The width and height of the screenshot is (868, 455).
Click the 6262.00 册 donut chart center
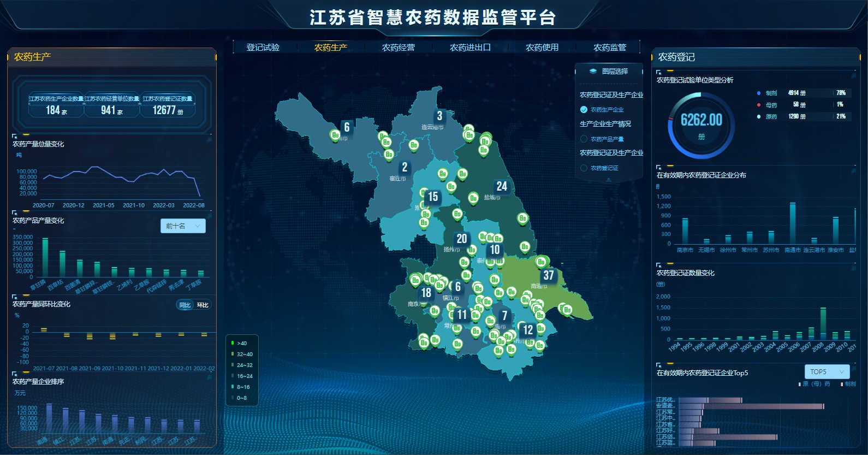click(x=701, y=125)
